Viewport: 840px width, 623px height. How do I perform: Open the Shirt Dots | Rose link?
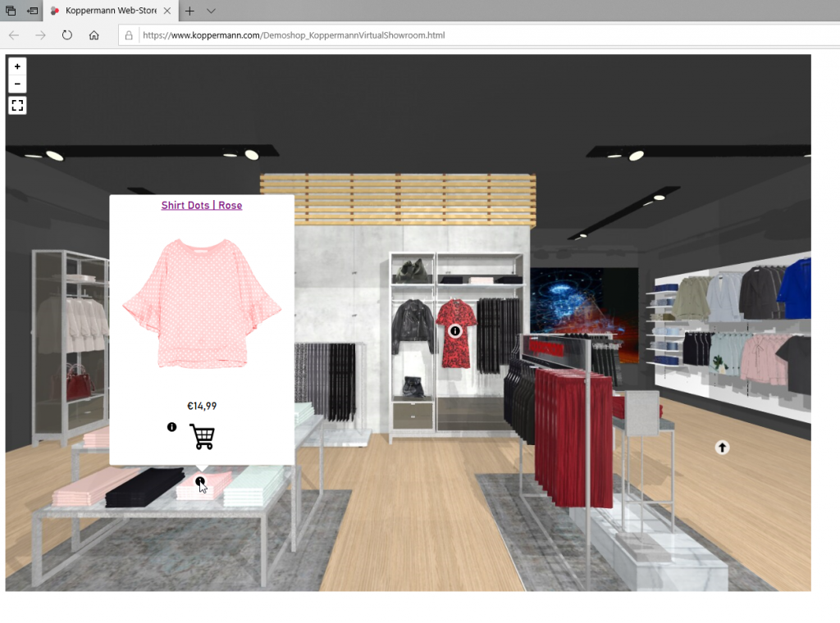click(x=202, y=205)
